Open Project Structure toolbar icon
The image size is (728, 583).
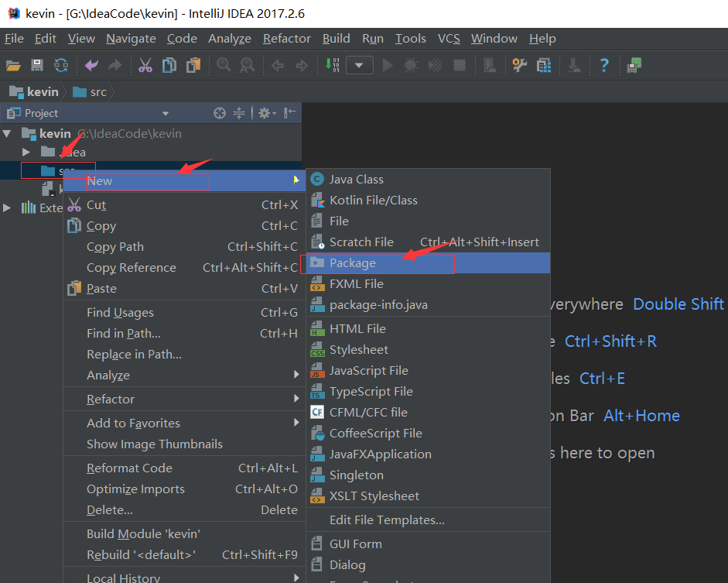tap(544, 66)
